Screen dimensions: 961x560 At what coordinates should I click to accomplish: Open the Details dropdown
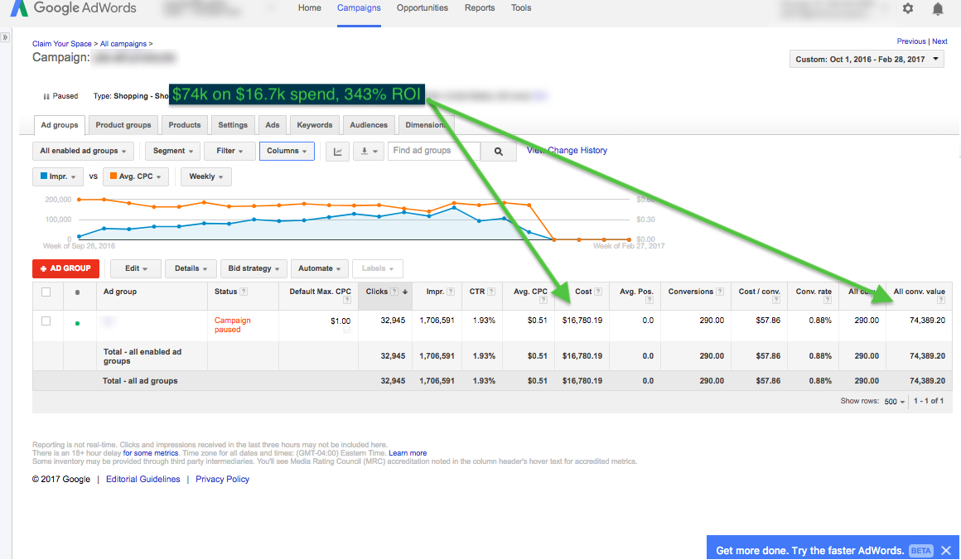click(x=191, y=268)
